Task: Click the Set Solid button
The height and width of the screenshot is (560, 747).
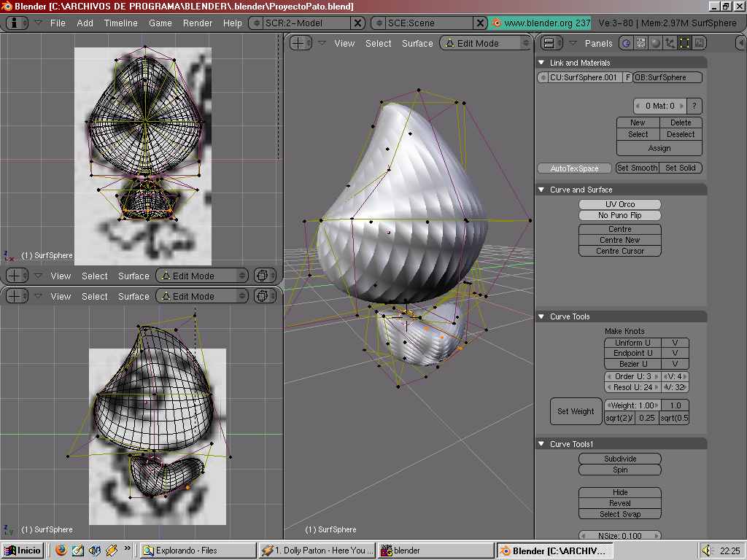Action: click(x=681, y=168)
